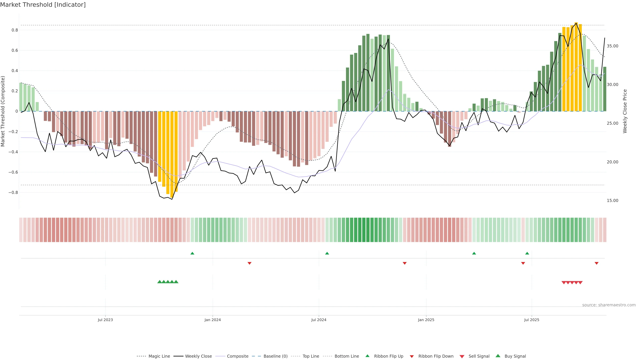The width and height of the screenshot is (644, 362).
Task: Click the rightmost red sell signal triangle
Action: [x=580, y=283]
